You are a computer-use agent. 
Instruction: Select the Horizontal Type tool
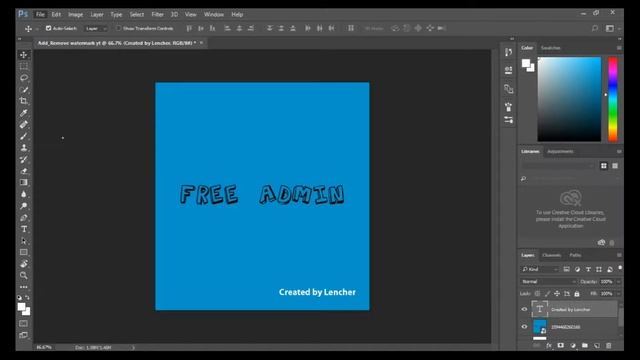coord(24,229)
